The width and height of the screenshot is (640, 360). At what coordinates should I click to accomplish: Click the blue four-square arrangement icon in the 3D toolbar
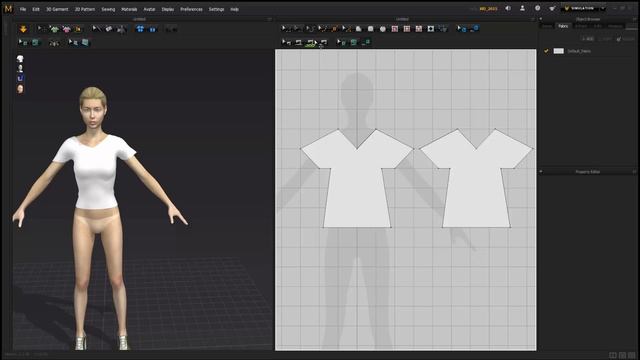point(140,29)
